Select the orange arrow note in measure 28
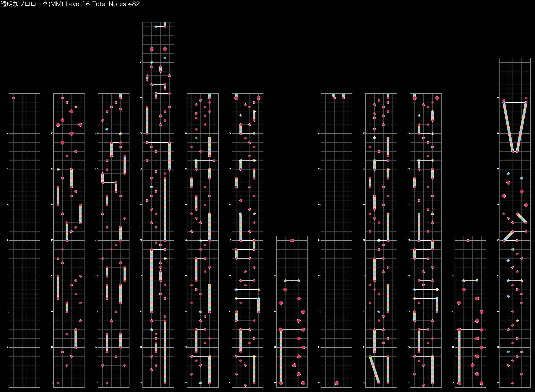Viewport: 535px width, 392px height. point(165,258)
